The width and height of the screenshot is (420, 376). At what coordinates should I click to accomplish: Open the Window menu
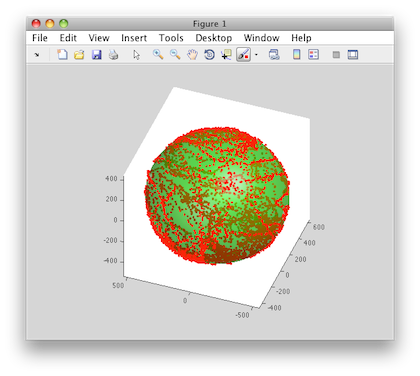click(x=261, y=38)
